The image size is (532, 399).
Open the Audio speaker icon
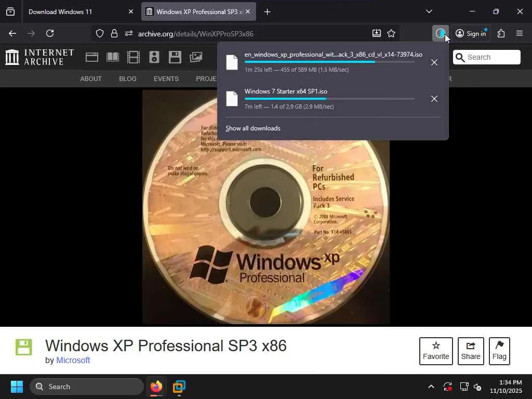pyautogui.click(x=154, y=57)
